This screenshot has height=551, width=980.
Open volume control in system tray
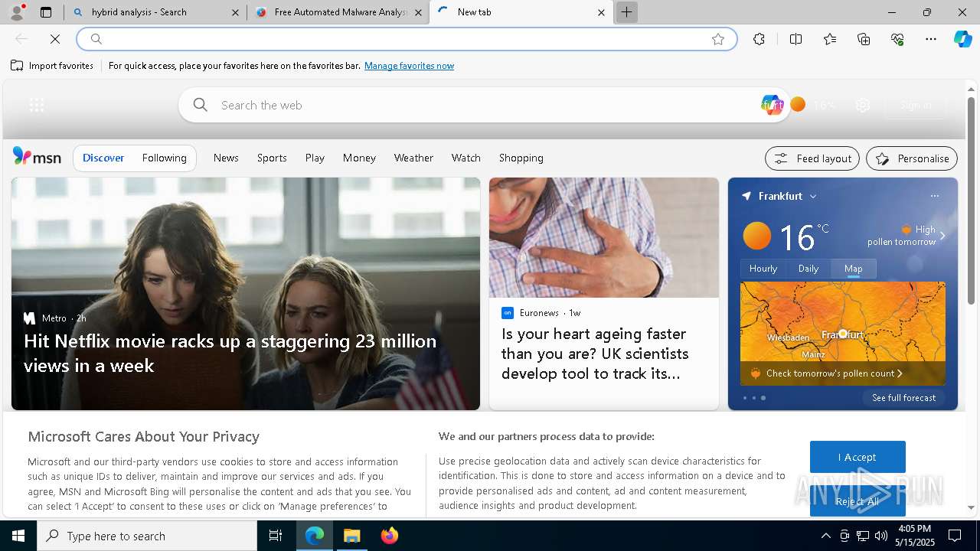[x=881, y=536]
